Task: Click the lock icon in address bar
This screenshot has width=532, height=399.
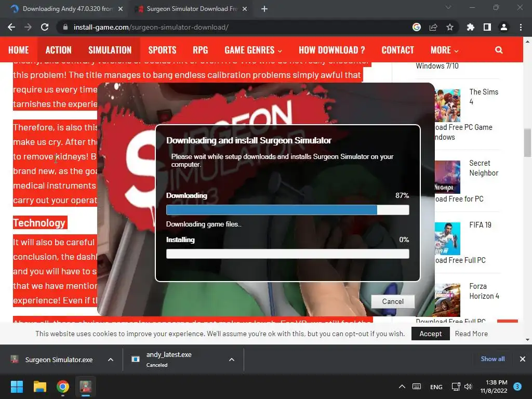Action: pos(65,27)
